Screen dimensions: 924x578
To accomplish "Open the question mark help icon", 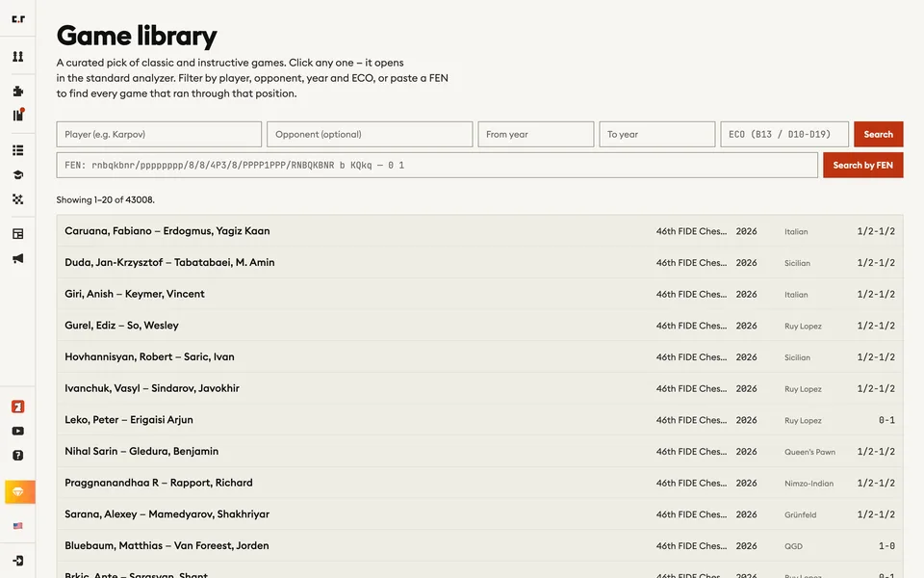I will tap(18, 456).
